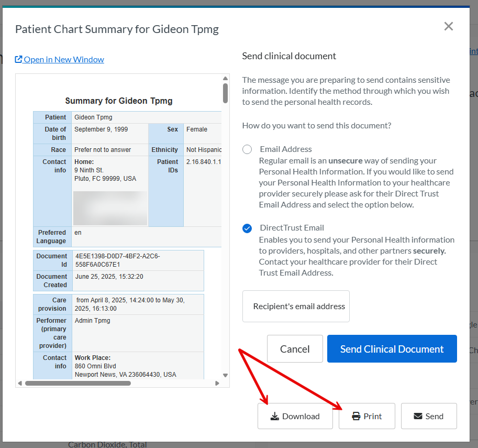Click the vertical scrollbar thumb
This screenshot has width=478, height=448.
[x=225, y=93]
